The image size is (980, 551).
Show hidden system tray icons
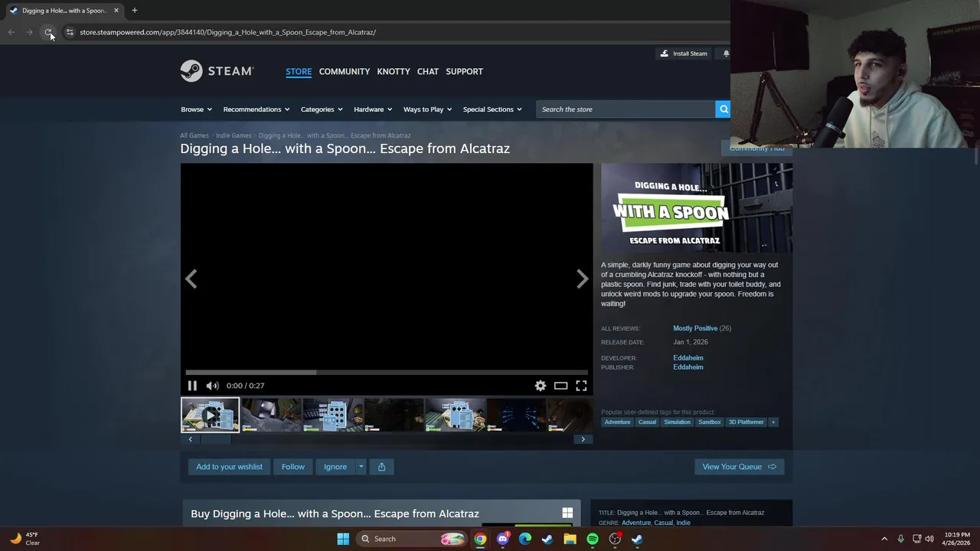tap(884, 539)
